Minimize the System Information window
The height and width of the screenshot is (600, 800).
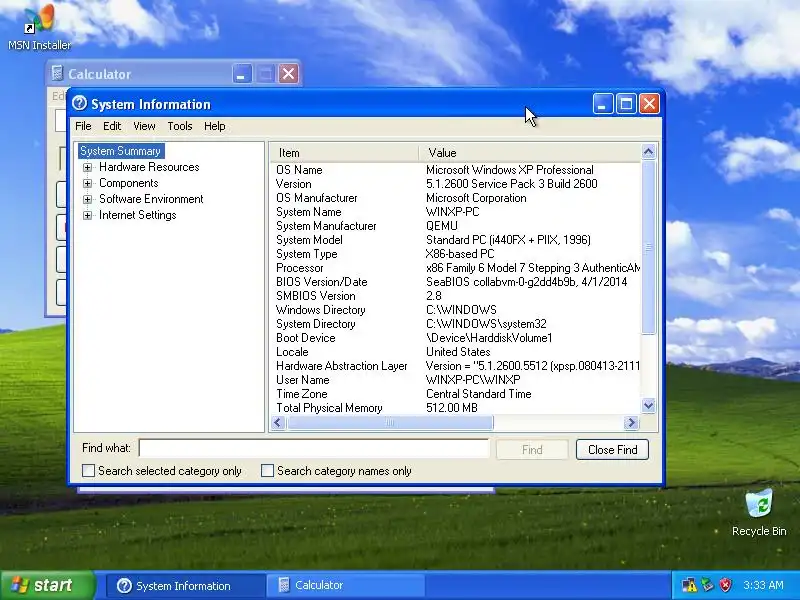pyautogui.click(x=603, y=104)
